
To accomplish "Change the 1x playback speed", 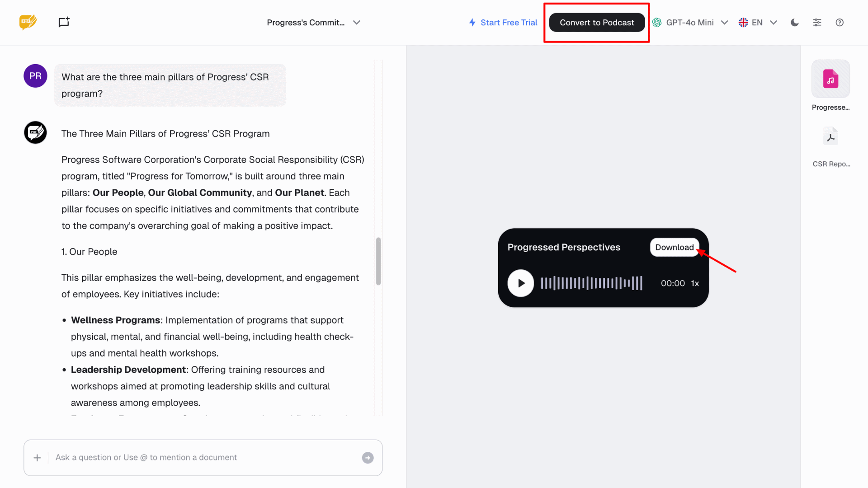I will [695, 283].
